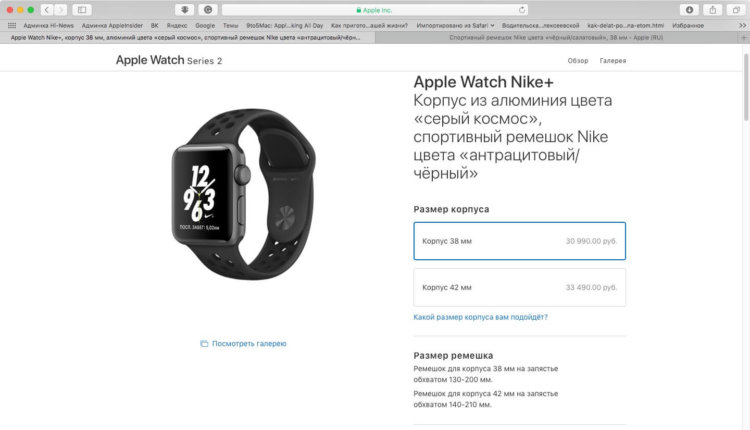The image size is (750, 430).
Task: Open the Обзор page menu item
Action: pos(578,61)
